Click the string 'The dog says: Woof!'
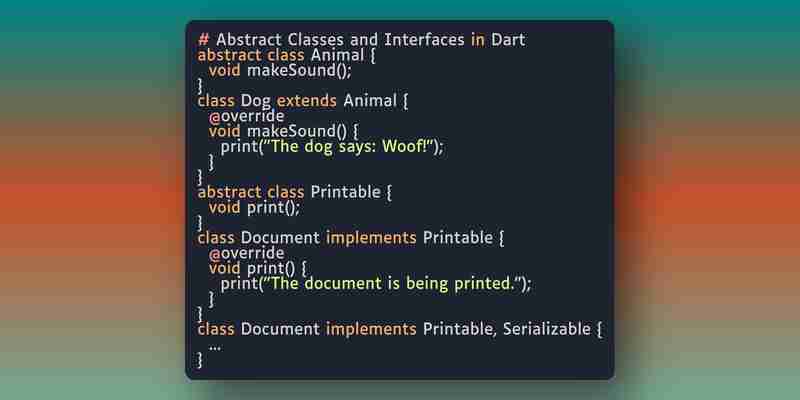Screen dimensions: 800x400 (352, 146)
